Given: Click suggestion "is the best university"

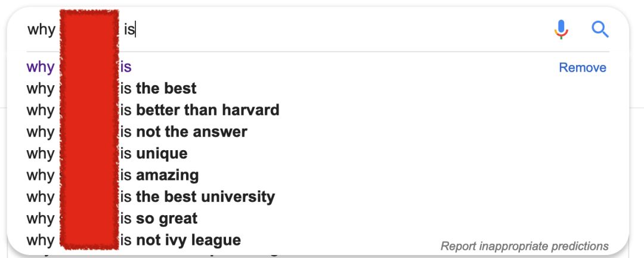Looking at the screenshot, I should coord(197,197).
